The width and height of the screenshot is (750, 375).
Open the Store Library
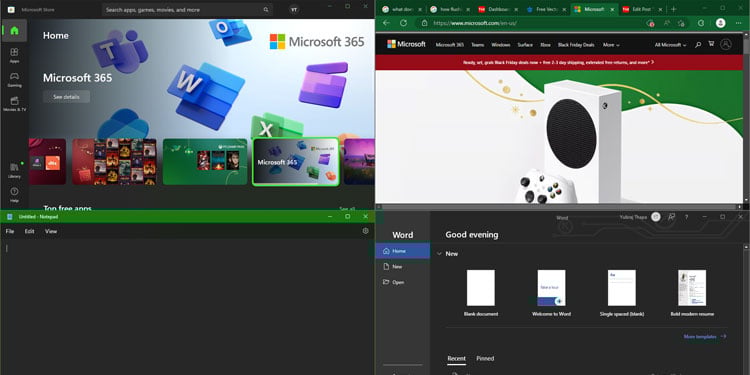point(14,170)
